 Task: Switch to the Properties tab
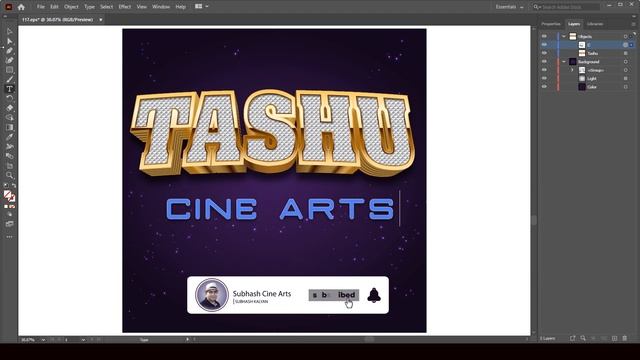pyautogui.click(x=551, y=24)
